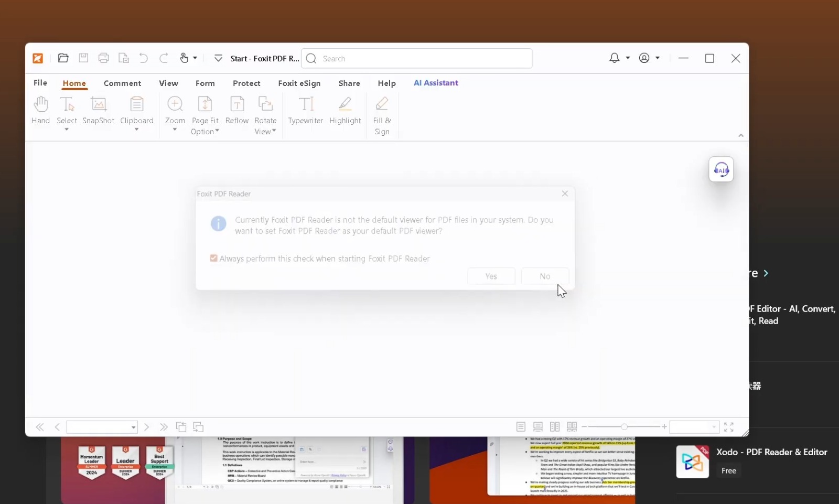
Task: Select the Hand tool
Action: (40, 110)
